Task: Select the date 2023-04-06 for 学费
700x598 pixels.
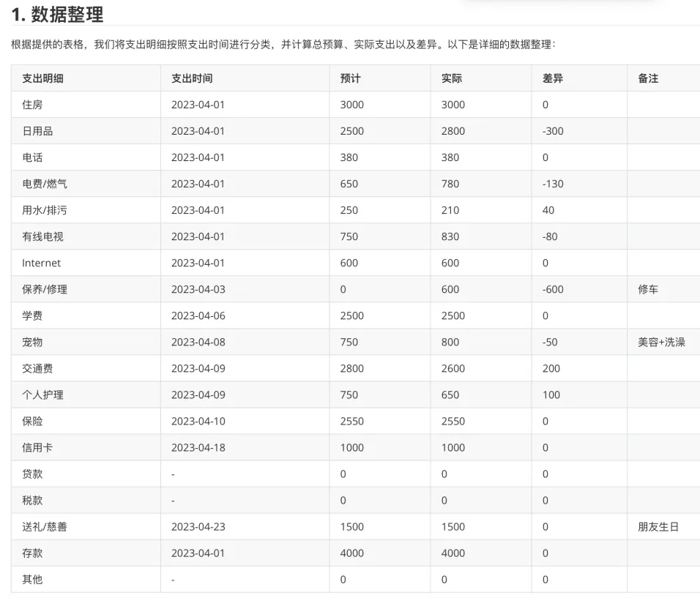Action: [x=198, y=315]
